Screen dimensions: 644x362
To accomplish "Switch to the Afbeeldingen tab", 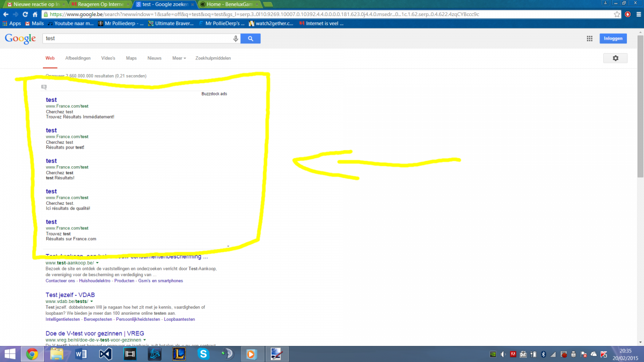I will [78, 58].
